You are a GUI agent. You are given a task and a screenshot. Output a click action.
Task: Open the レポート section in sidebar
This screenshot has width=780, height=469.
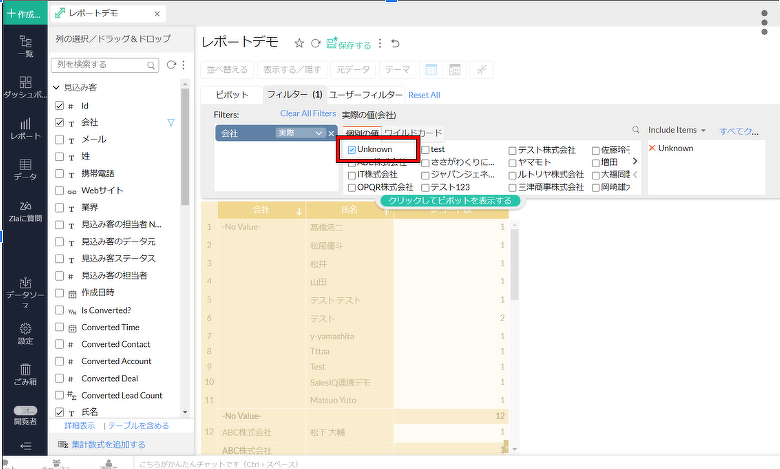(x=25, y=128)
